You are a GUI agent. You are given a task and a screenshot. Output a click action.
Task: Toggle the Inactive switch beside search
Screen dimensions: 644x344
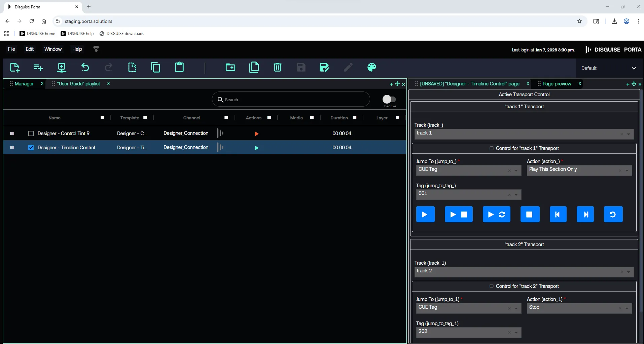389,99
